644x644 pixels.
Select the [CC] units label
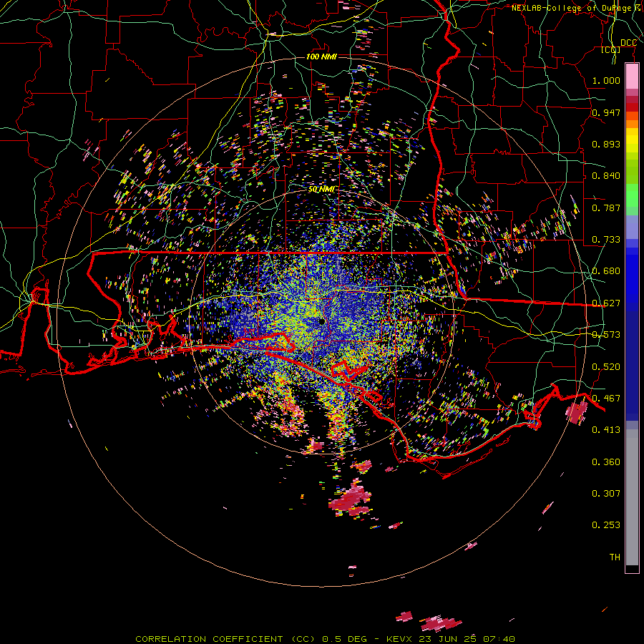[x=611, y=49]
